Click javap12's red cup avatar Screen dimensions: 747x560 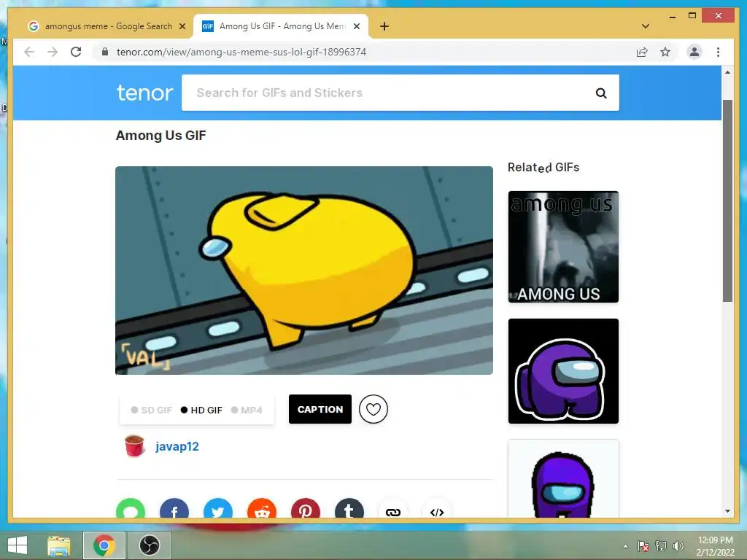(134, 446)
